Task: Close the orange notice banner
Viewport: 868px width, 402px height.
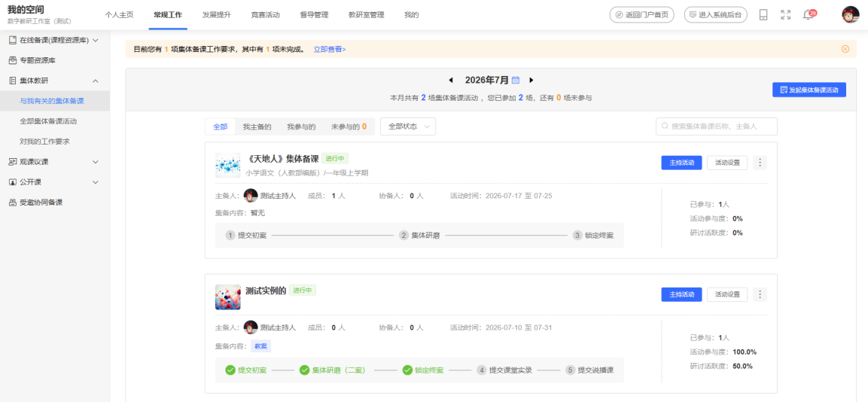Action: tap(845, 49)
